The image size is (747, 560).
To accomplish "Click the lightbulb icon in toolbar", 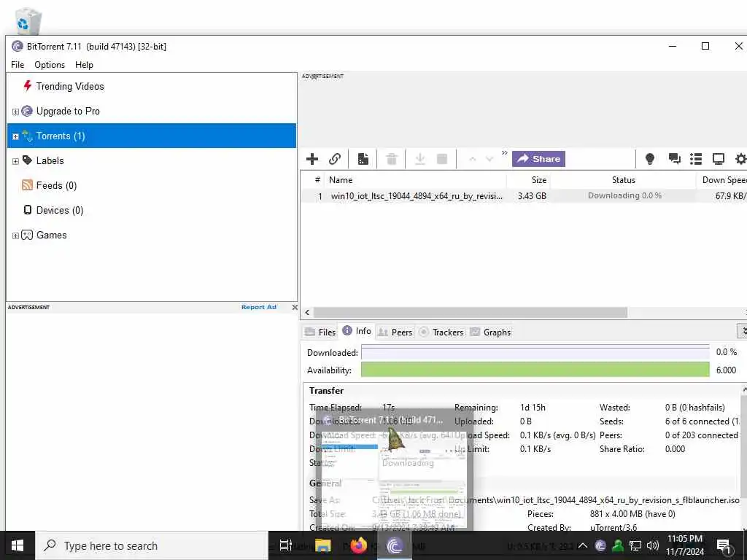I will pos(649,159).
